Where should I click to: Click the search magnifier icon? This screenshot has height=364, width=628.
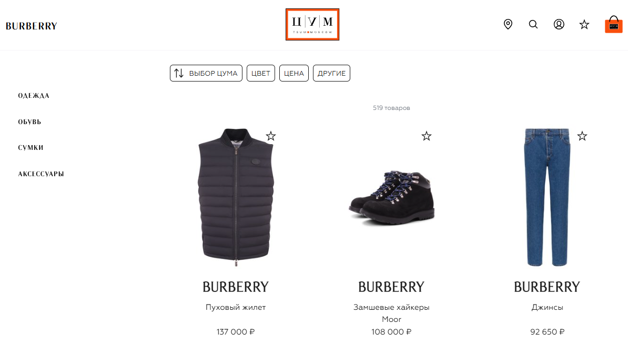(533, 24)
